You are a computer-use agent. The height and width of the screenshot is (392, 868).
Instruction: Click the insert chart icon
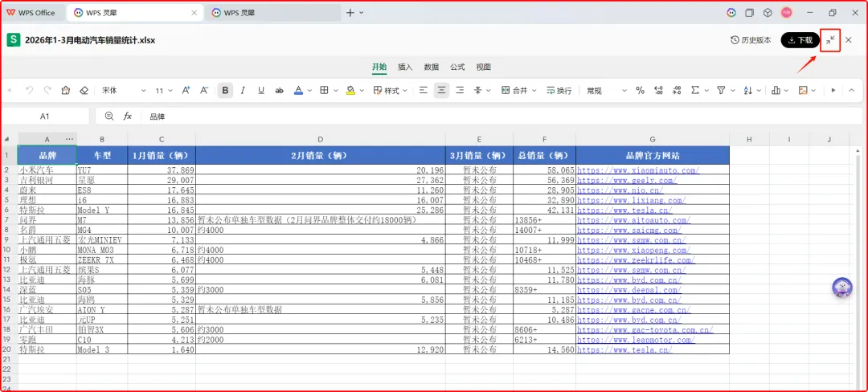(x=776, y=90)
